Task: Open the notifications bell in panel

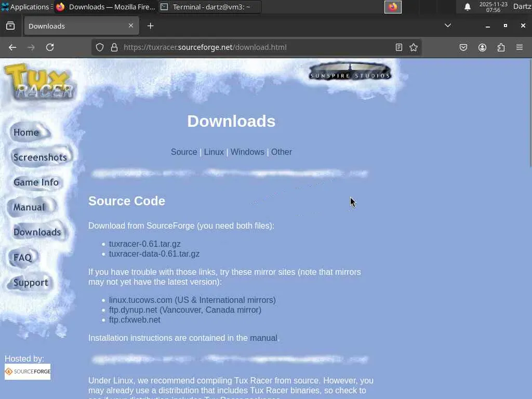Action: click(x=468, y=7)
